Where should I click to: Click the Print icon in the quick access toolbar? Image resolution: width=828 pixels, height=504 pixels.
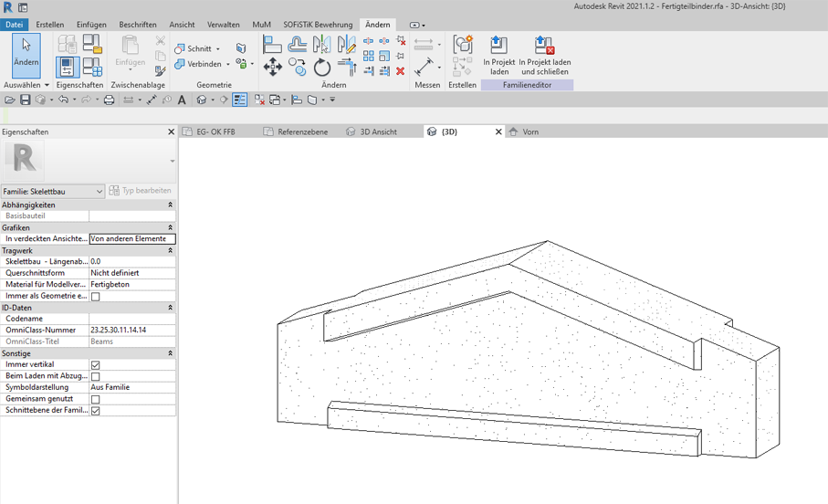[109, 100]
